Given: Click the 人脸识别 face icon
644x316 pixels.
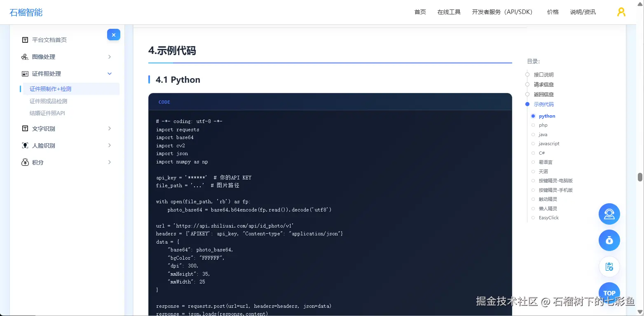Looking at the screenshot, I should click(25, 146).
